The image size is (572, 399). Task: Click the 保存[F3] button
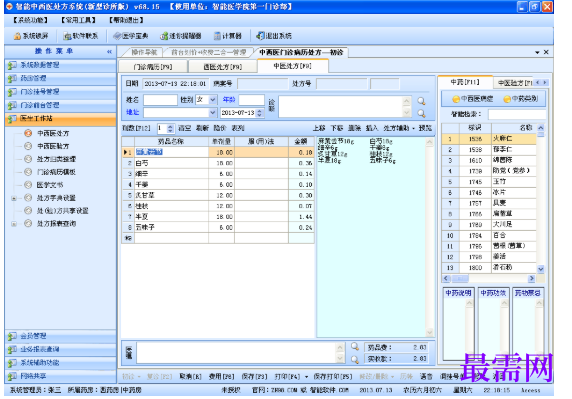[254, 377]
